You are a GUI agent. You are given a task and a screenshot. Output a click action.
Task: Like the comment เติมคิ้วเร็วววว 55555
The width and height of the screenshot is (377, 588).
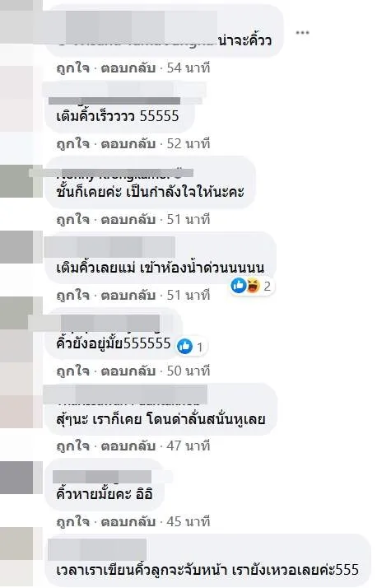click(72, 143)
